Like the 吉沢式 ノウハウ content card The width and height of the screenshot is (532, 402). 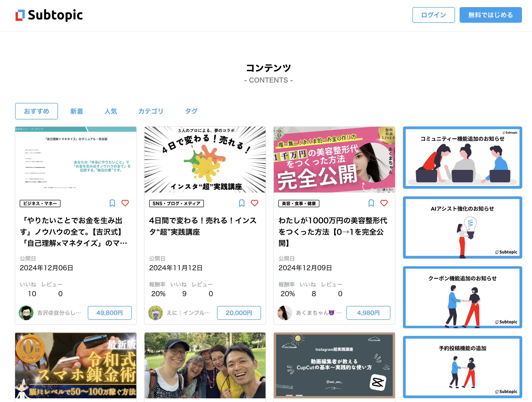tap(125, 203)
